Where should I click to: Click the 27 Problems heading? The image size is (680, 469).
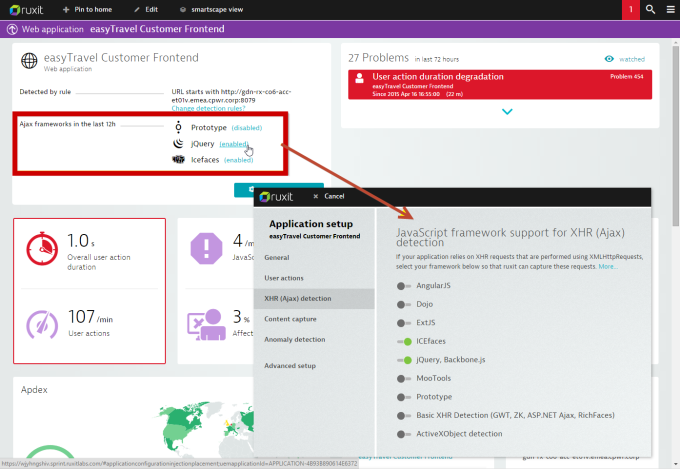pos(378,58)
